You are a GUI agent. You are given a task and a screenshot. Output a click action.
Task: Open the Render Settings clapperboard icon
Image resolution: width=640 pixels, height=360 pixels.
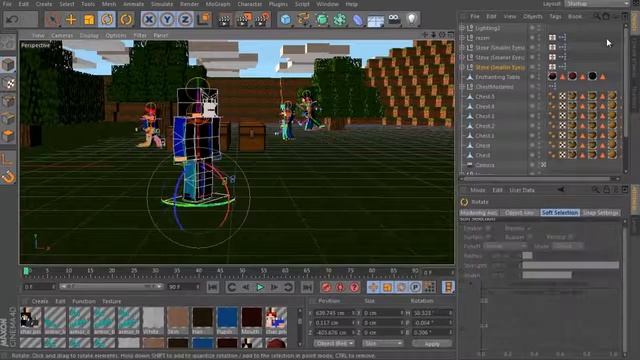(x=261, y=19)
